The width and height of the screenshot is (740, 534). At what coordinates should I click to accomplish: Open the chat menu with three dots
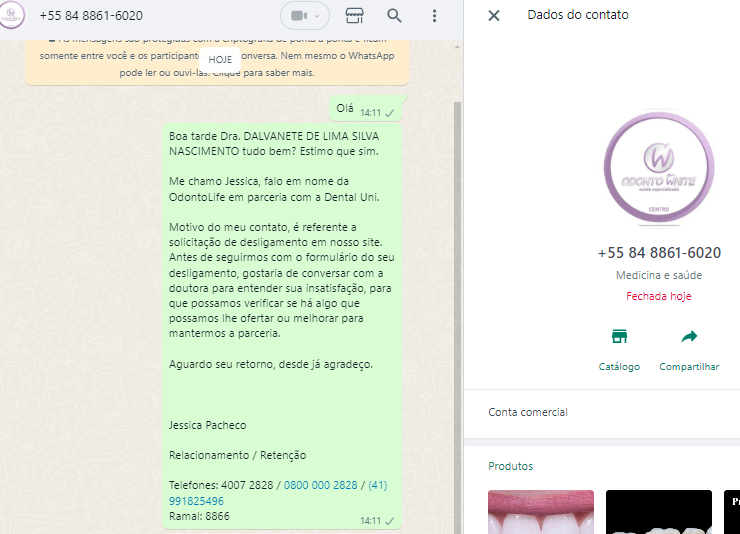tap(434, 16)
